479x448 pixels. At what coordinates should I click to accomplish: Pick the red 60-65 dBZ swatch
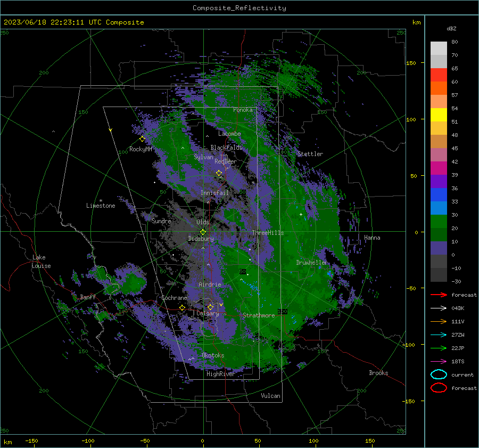point(439,75)
